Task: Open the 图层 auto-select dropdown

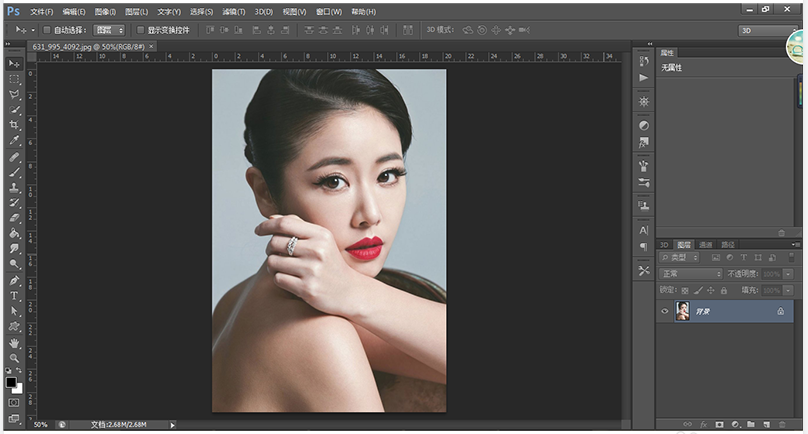Action: coord(109,30)
